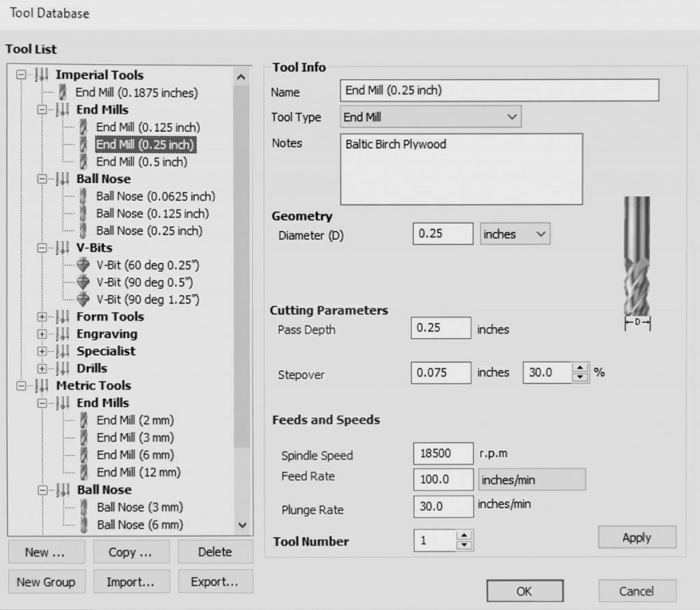Image resolution: width=700 pixels, height=610 pixels.
Task: Click the Ball Nose (0.0625 inch) tool icon
Action: point(83,196)
